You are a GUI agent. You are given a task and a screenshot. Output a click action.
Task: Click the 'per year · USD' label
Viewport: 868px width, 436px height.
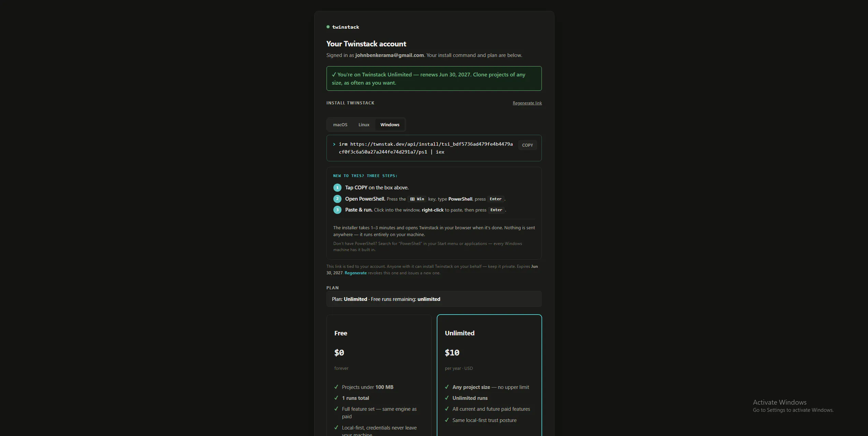459,368
